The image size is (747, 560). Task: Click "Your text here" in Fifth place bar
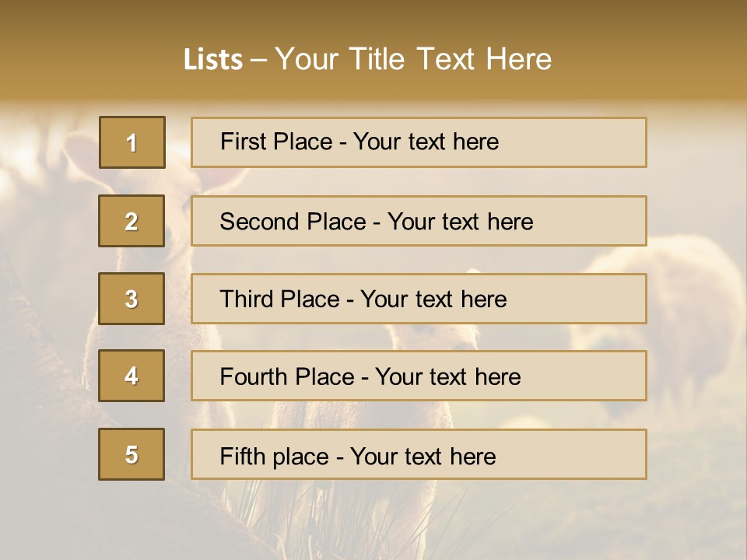pos(423,456)
